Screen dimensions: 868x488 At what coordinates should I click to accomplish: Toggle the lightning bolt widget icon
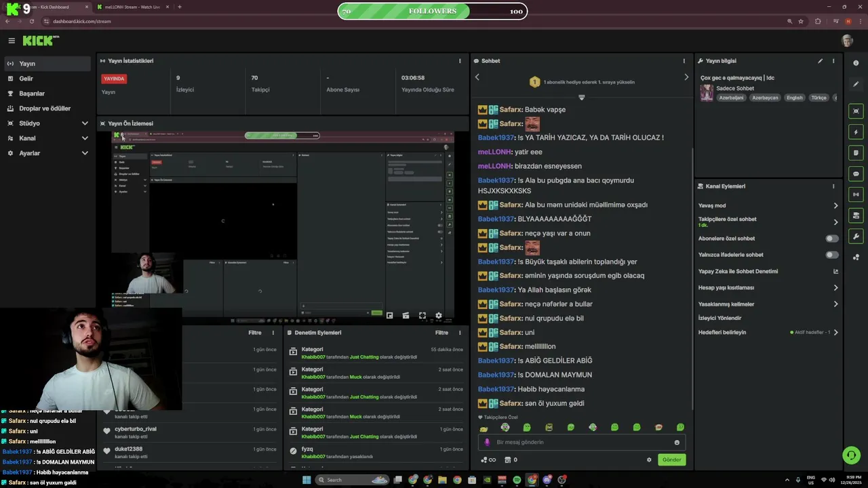856,132
